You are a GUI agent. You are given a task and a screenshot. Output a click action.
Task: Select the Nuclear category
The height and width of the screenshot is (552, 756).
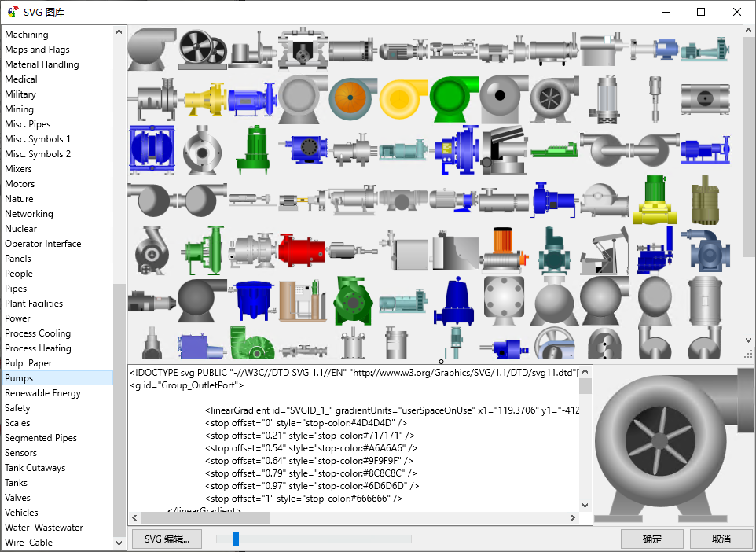tap(20, 229)
